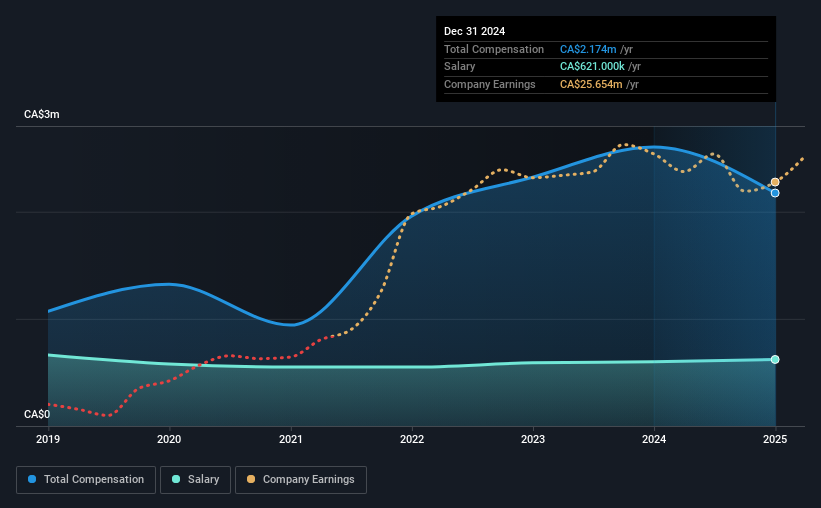Click the 2022 x-axis label
Image resolution: width=821 pixels, height=508 pixels.
click(x=412, y=439)
